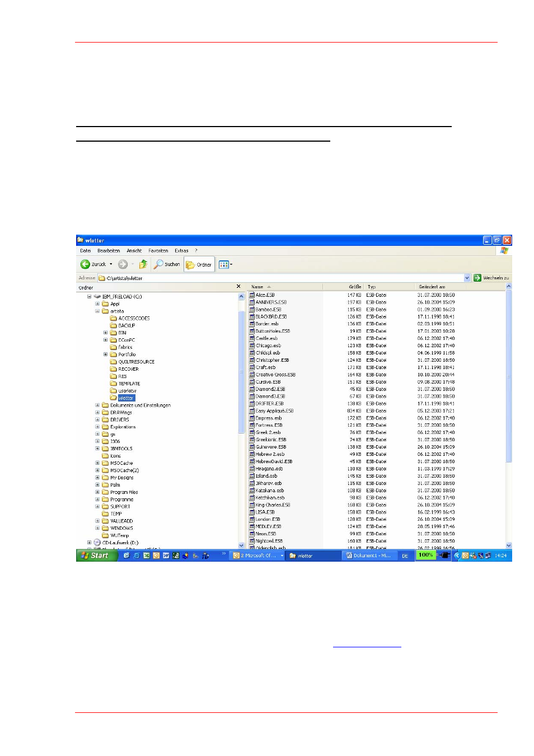Click the Cursive.ESB file icon
The height and width of the screenshot is (756, 534).
click(x=252, y=382)
